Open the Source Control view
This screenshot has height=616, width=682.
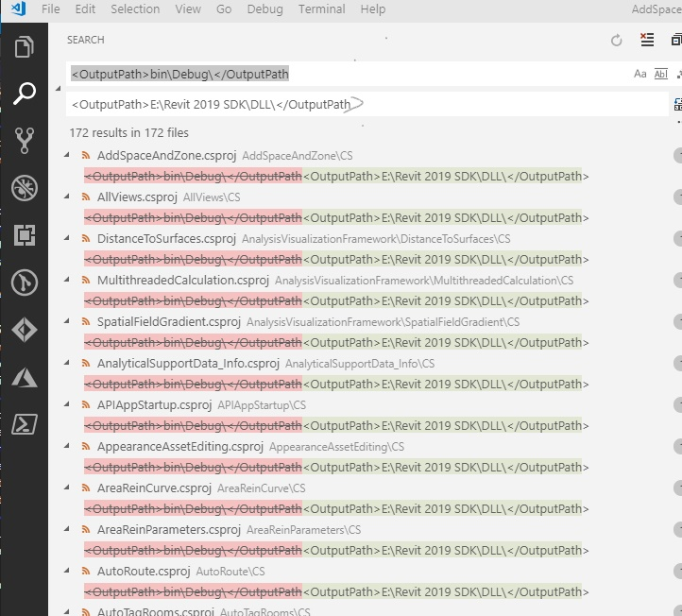[25, 141]
